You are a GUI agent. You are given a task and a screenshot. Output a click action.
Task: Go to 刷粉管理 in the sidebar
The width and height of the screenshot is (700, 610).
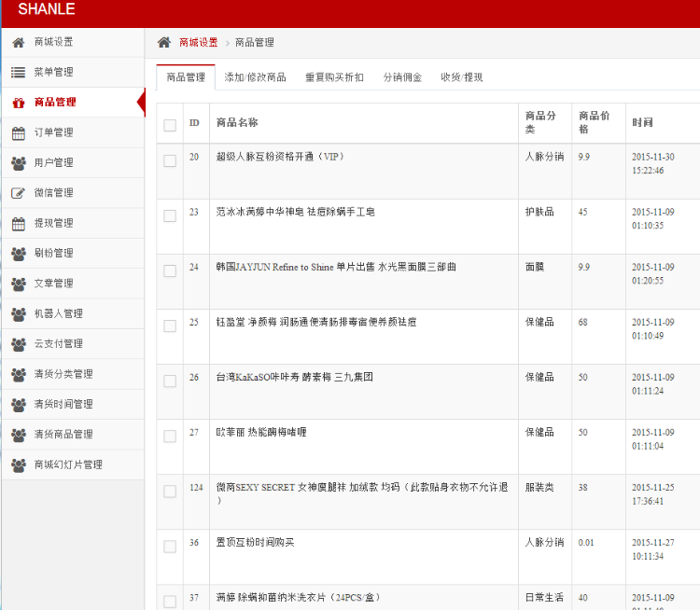click(x=73, y=254)
